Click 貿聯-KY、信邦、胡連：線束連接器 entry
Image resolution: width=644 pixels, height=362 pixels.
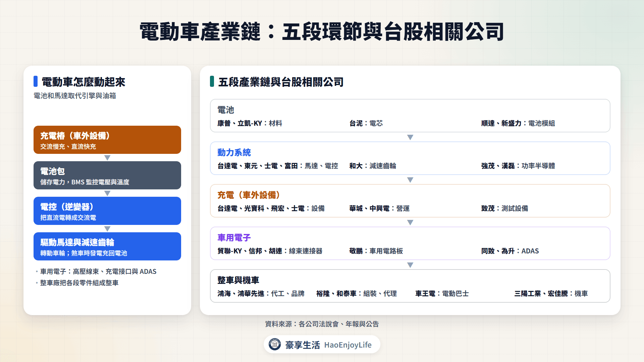click(270, 251)
